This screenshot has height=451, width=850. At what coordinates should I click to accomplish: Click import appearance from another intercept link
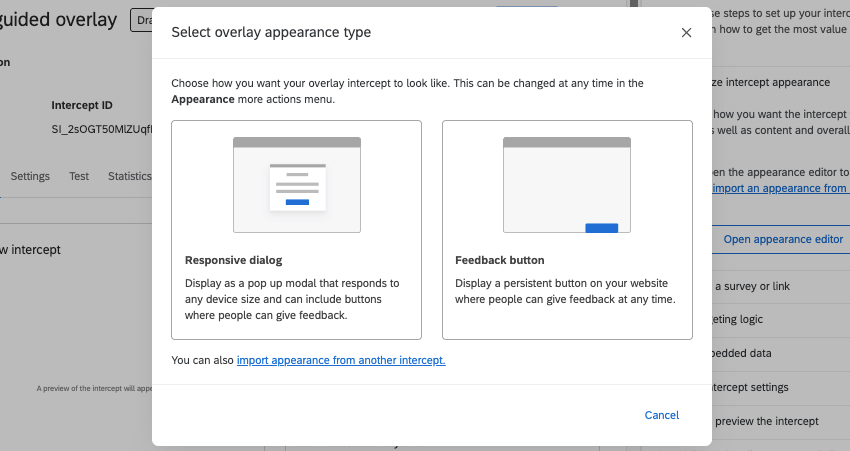point(341,360)
